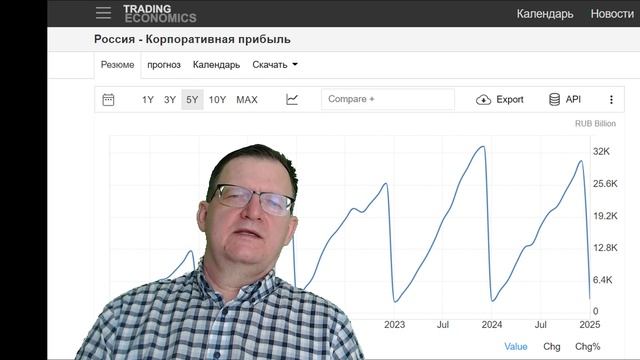
Task: Open Календарь in the top navigation
Action: (545, 13)
